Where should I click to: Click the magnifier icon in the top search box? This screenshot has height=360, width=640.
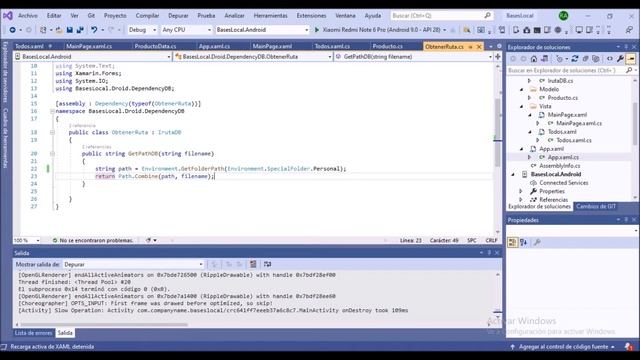487,16
